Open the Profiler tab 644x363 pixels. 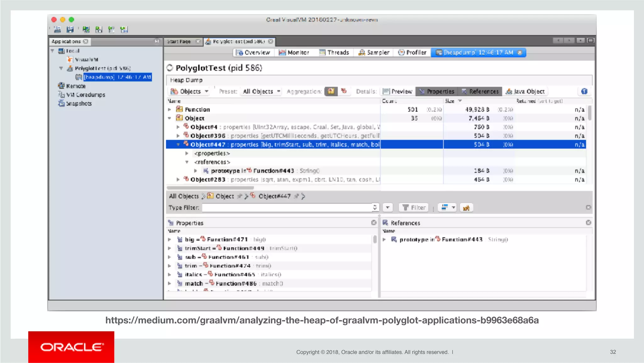[x=412, y=53]
